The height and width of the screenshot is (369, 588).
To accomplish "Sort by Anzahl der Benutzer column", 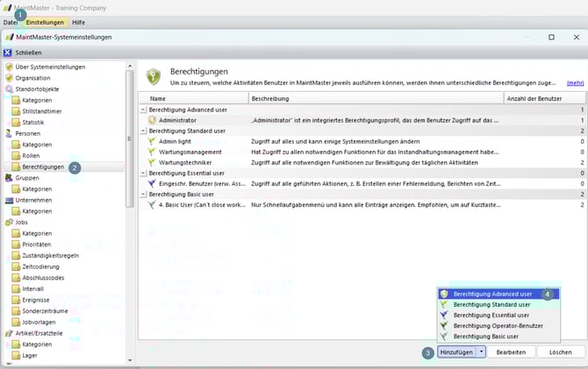I will [544, 98].
